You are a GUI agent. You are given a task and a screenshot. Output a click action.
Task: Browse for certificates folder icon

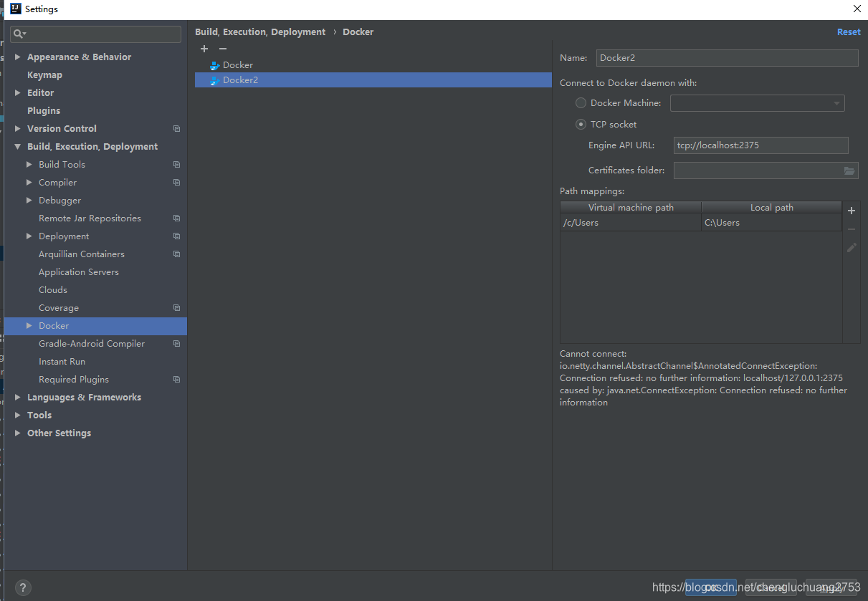[849, 170]
